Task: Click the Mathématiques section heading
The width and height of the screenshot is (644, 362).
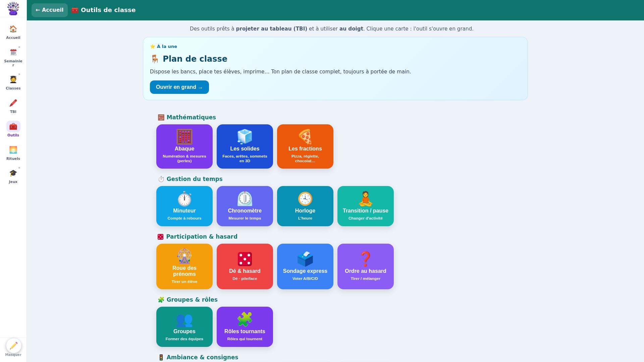Action: [x=191, y=117]
